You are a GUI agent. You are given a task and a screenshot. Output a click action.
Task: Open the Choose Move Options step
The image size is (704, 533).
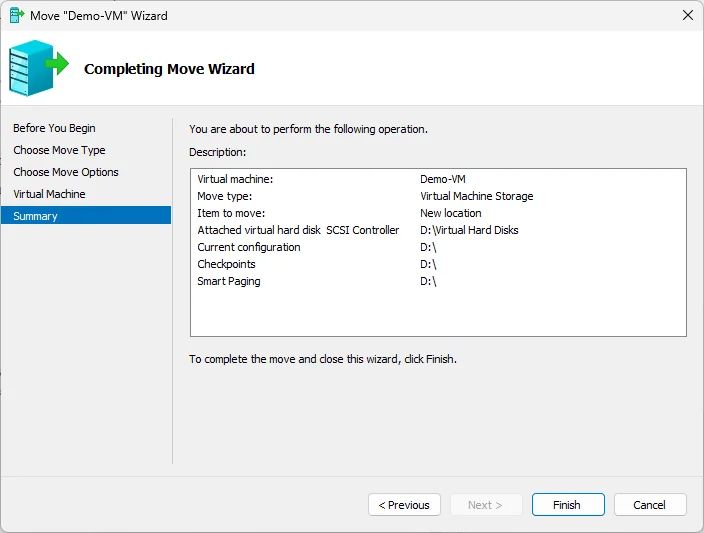pyautogui.click(x=66, y=172)
